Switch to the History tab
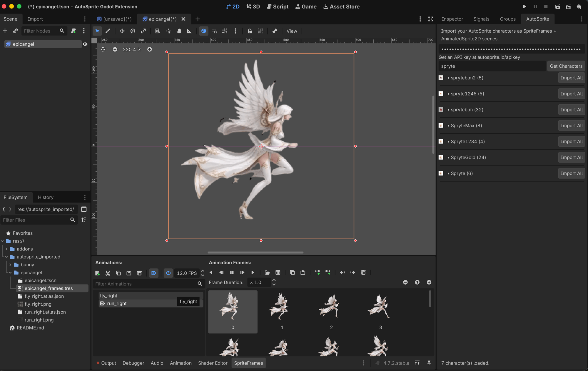The width and height of the screenshot is (588, 371). coord(46,197)
